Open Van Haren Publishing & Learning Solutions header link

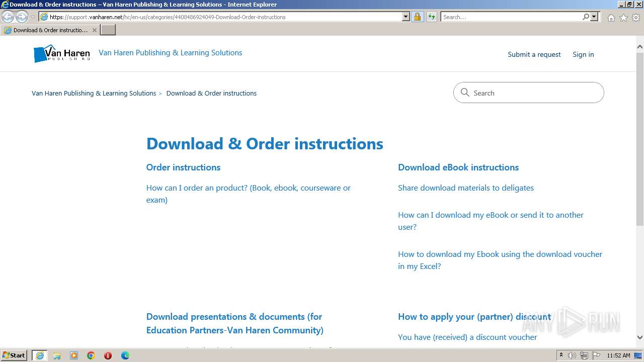click(170, 53)
